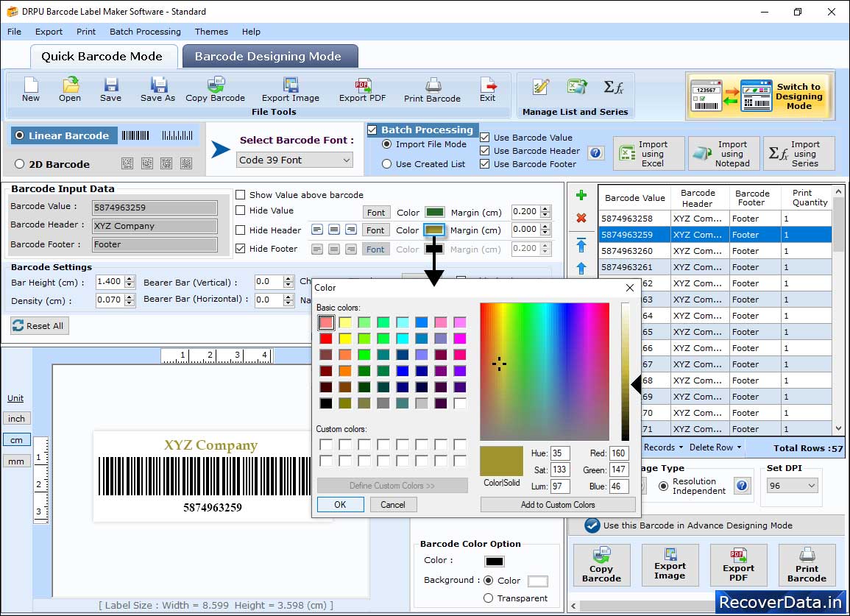Set the unit to mm
The image size is (850, 616).
coord(16,461)
